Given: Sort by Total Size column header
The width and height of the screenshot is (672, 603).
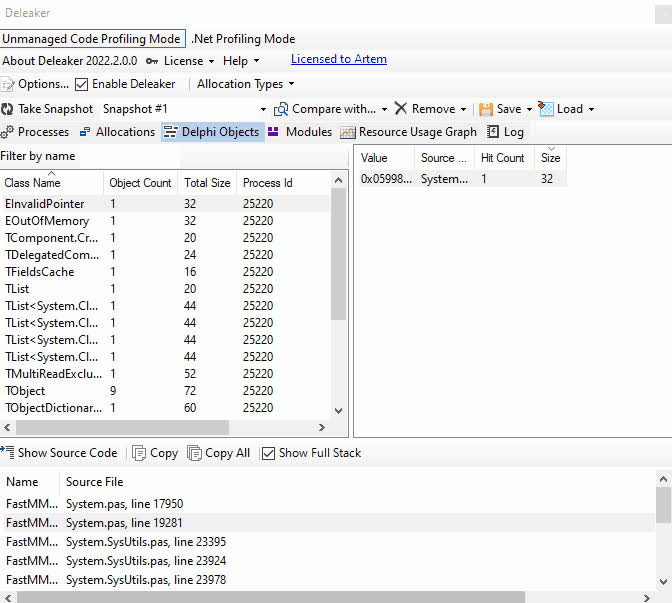Looking at the screenshot, I should 207,183.
